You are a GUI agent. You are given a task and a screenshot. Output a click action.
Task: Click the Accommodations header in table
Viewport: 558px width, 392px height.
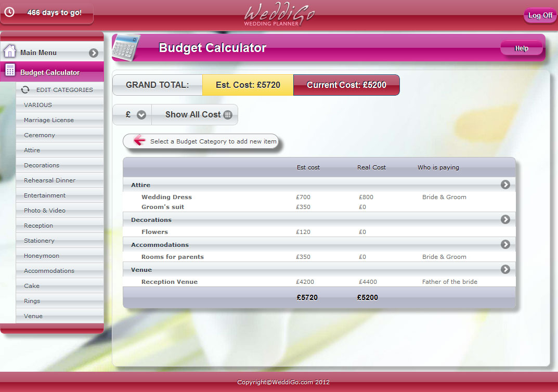[x=319, y=244]
